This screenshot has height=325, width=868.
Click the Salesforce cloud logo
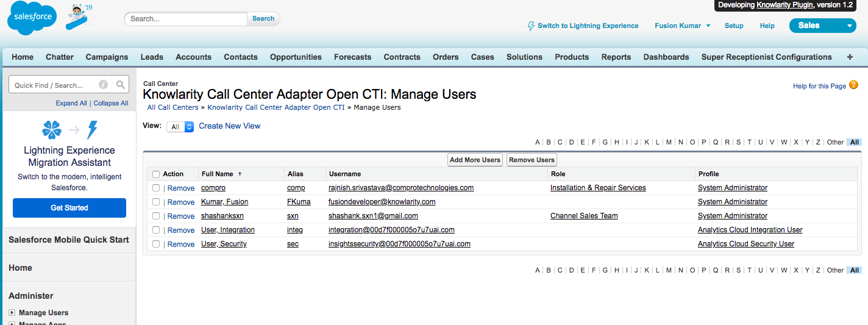pos(32,18)
